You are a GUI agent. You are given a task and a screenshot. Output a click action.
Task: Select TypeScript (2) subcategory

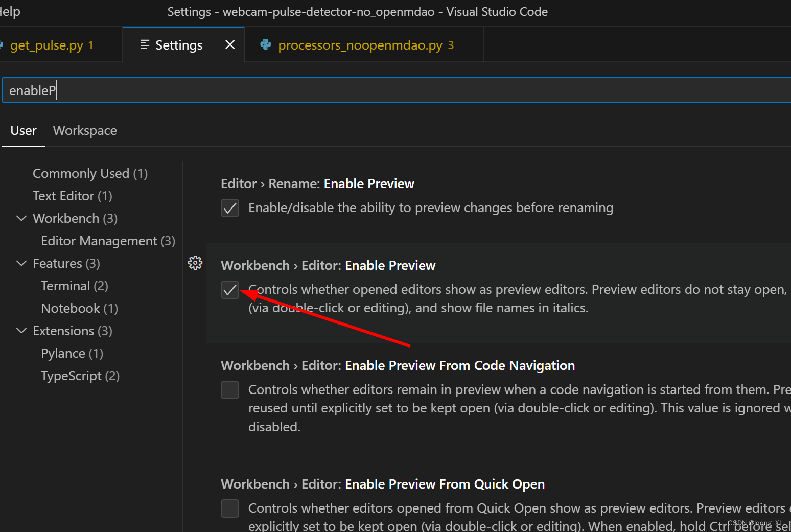pyautogui.click(x=80, y=376)
